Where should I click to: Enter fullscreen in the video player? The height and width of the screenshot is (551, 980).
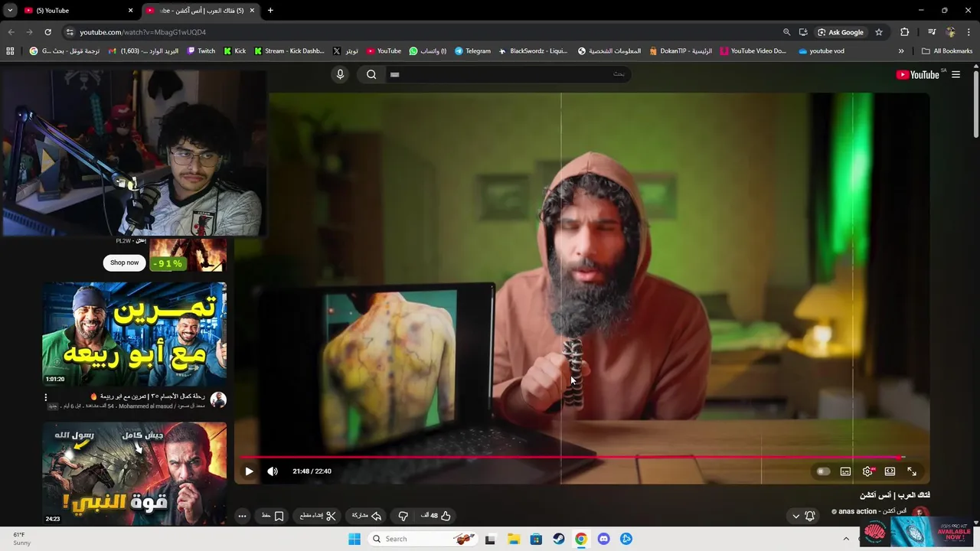coord(912,471)
